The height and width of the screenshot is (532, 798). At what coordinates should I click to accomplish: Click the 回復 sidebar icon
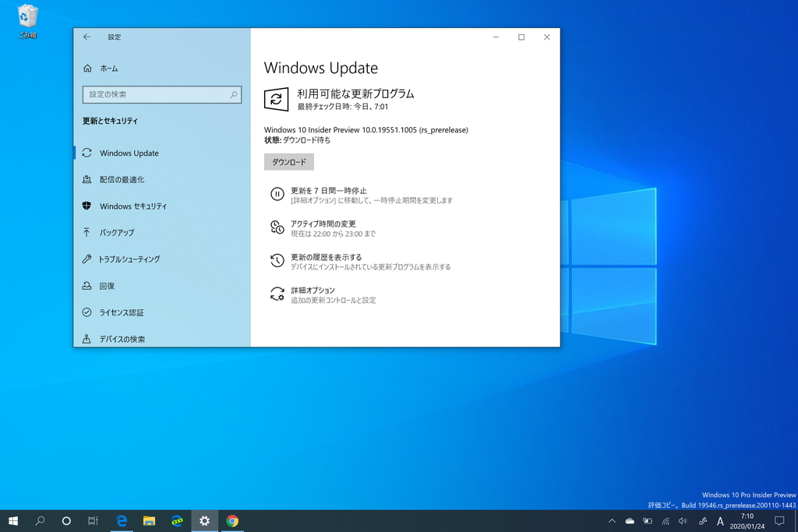87,285
